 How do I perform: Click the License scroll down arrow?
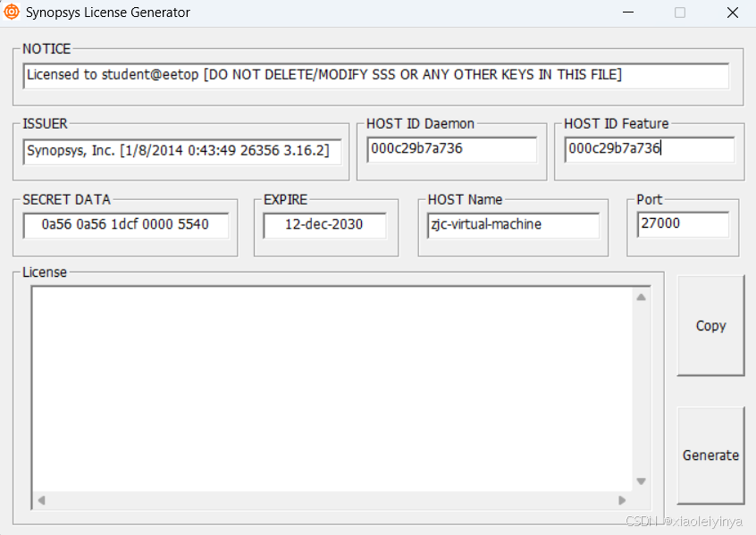(642, 481)
